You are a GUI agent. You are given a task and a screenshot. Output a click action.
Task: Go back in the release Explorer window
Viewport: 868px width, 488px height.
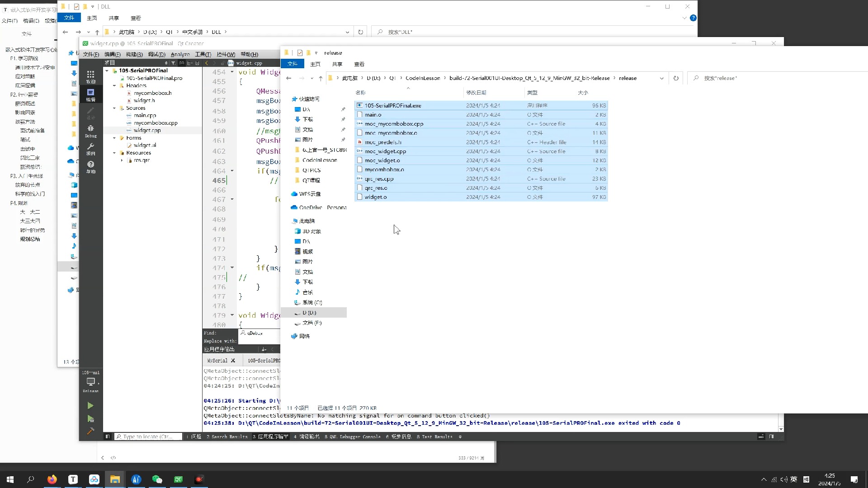[289, 78]
